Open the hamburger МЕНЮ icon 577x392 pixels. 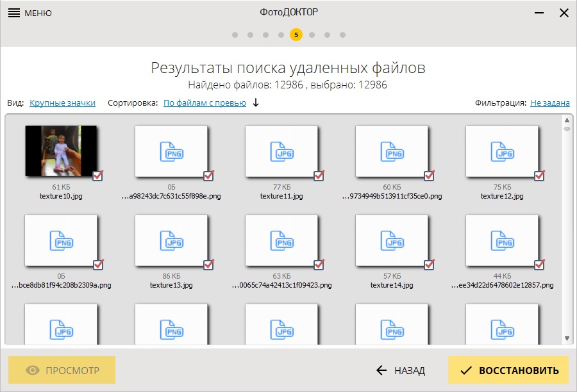pyautogui.click(x=13, y=13)
